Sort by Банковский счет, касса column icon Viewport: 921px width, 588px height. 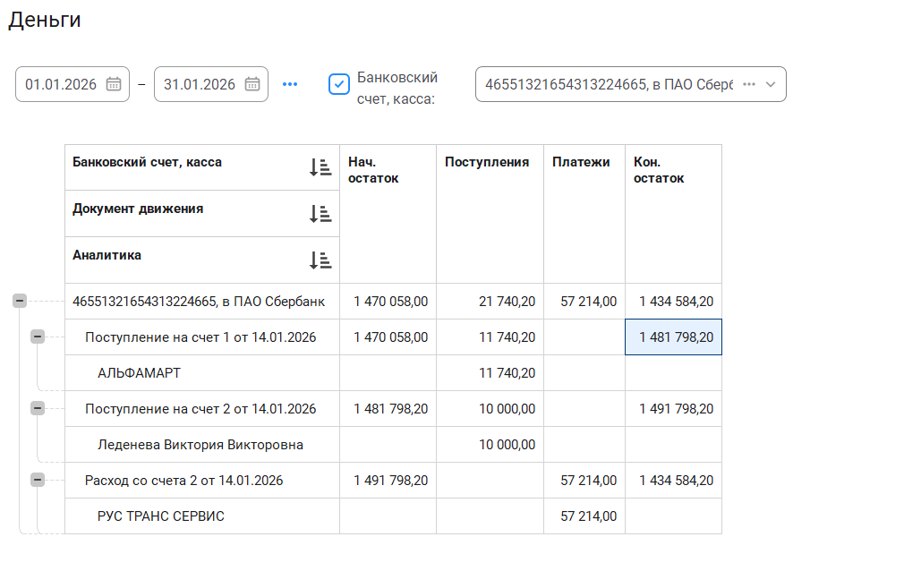tap(320, 167)
